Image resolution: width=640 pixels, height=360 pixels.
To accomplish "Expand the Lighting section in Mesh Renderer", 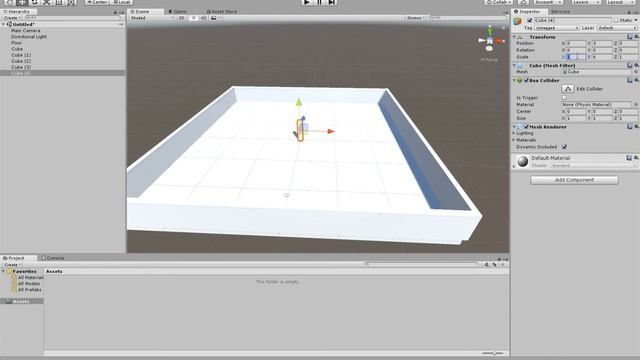I will [x=514, y=133].
